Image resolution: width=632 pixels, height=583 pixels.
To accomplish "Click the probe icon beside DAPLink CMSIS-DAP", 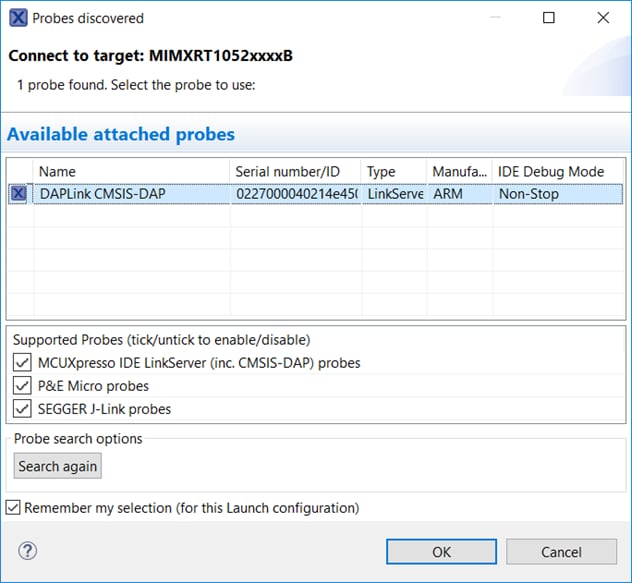I will click(18, 194).
